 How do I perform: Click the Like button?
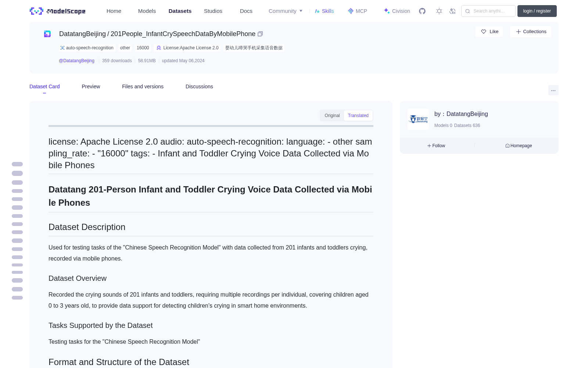point(489,32)
